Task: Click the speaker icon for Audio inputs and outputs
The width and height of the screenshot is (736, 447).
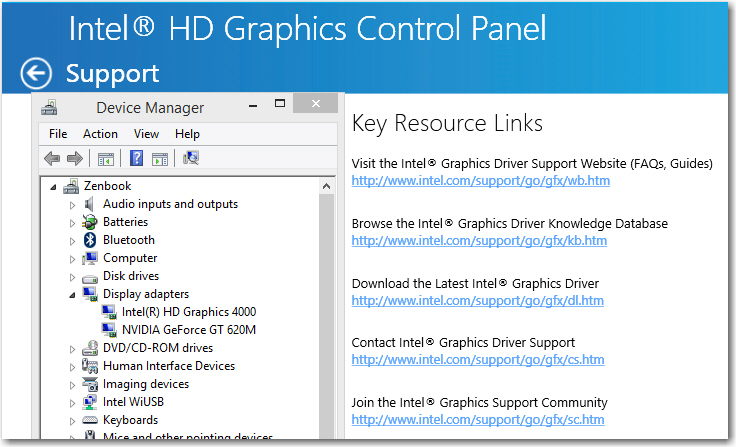Action: pos(89,204)
